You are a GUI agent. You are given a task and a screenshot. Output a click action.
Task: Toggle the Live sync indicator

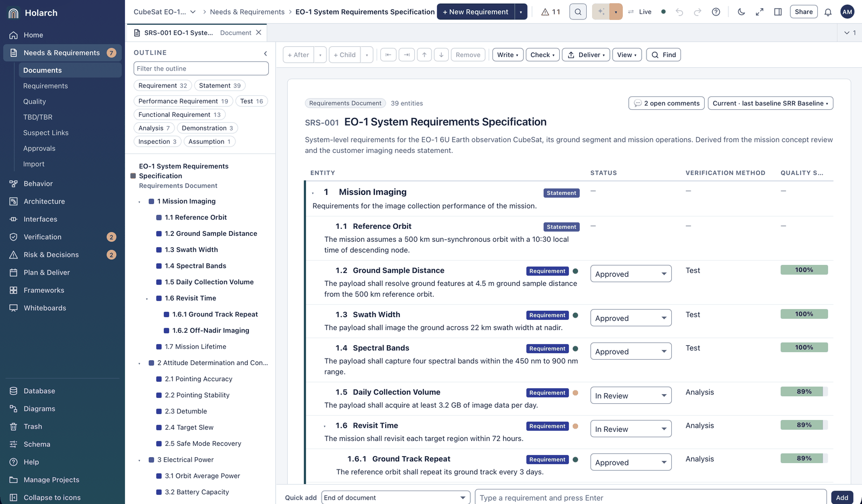point(646,12)
